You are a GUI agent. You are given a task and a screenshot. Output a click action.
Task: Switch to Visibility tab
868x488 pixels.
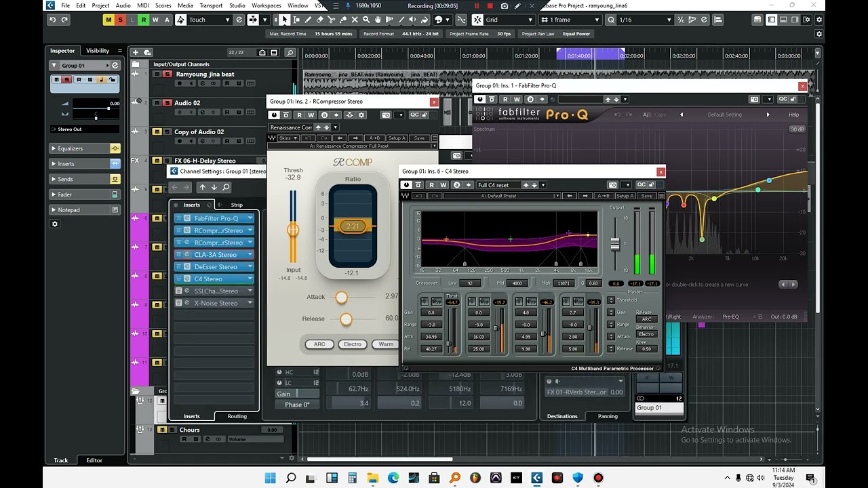(x=98, y=51)
